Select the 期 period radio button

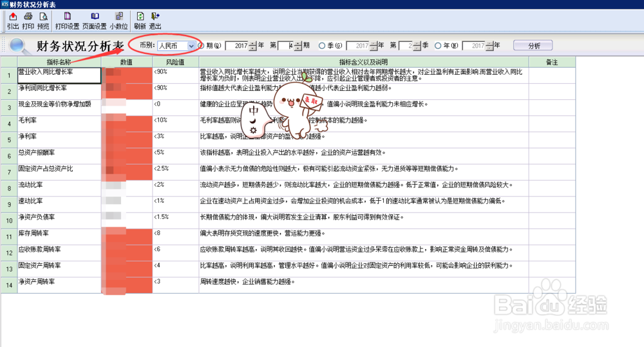click(x=201, y=46)
